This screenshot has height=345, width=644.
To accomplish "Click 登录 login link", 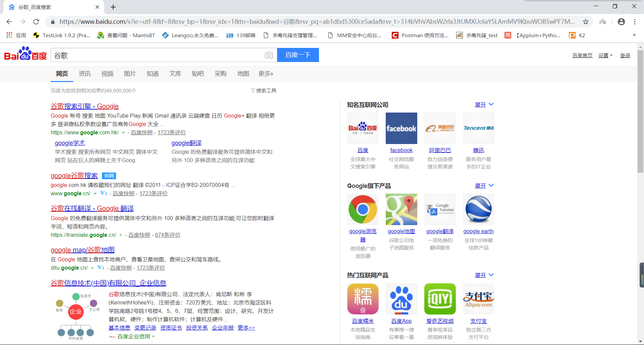I will [625, 56].
